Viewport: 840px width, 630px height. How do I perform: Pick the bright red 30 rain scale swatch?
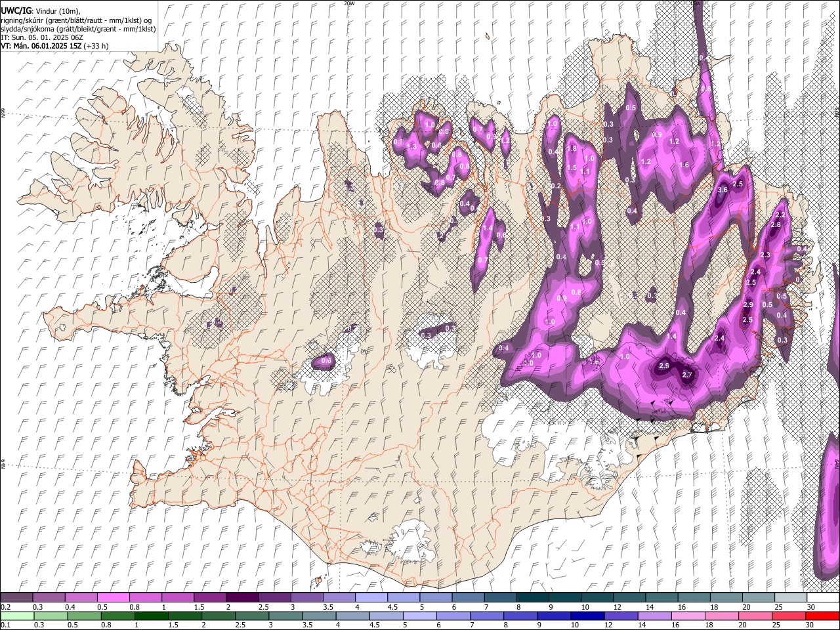pyautogui.click(x=822, y=616)
